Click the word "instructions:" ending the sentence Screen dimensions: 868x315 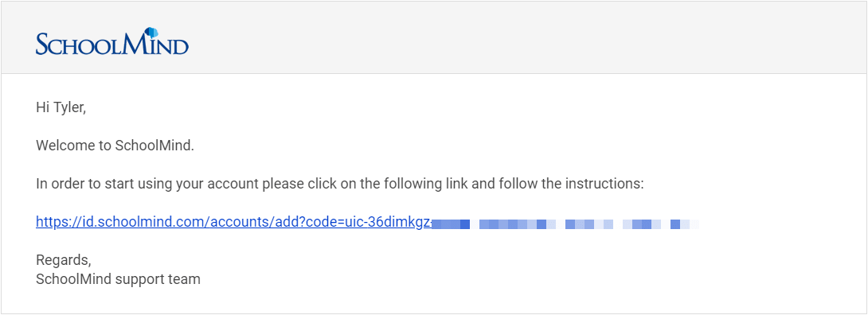point(604,184)
